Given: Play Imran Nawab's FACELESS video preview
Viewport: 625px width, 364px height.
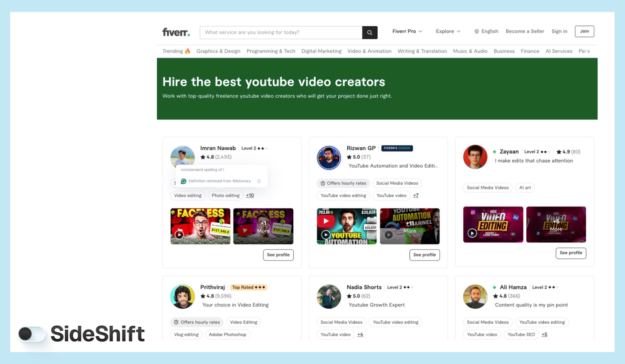Looking at the screenshot, I should click(x=179, y=234).
